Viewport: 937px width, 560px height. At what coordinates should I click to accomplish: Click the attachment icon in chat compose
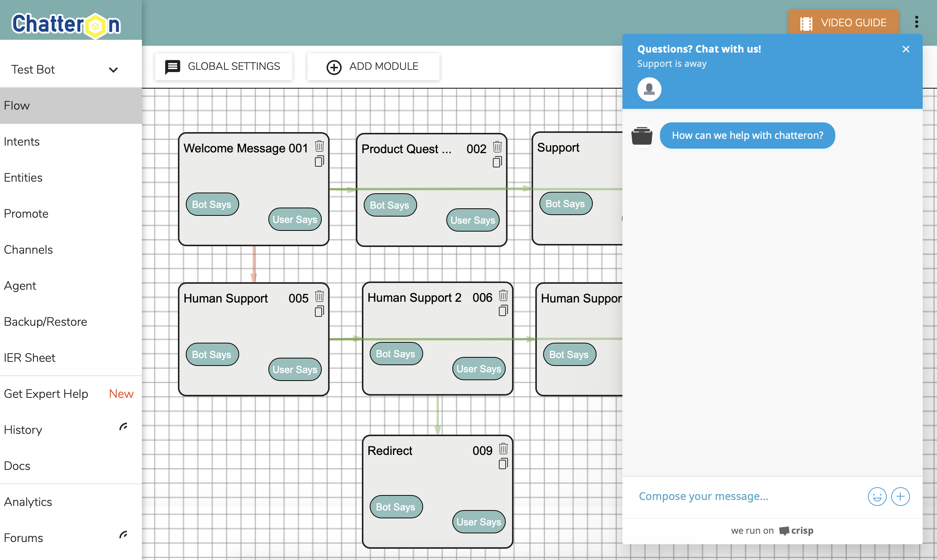[x=900, y=496]
